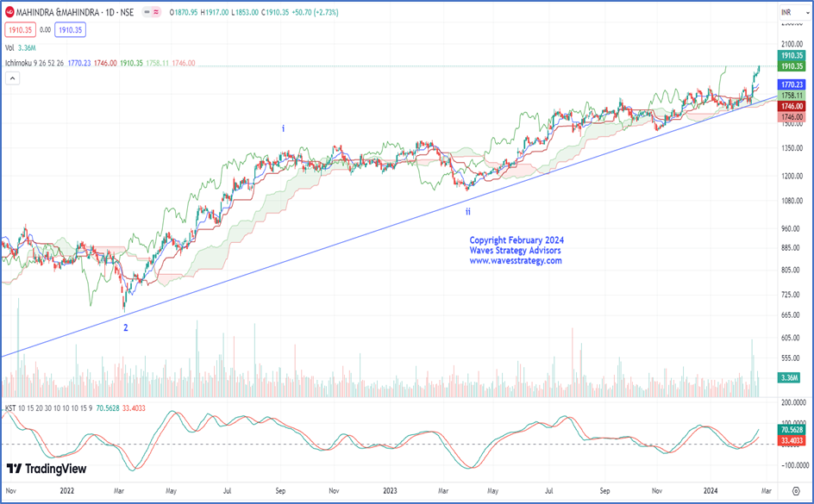
Task: Click the red 1910.35 sell price button
Action: 20,30
